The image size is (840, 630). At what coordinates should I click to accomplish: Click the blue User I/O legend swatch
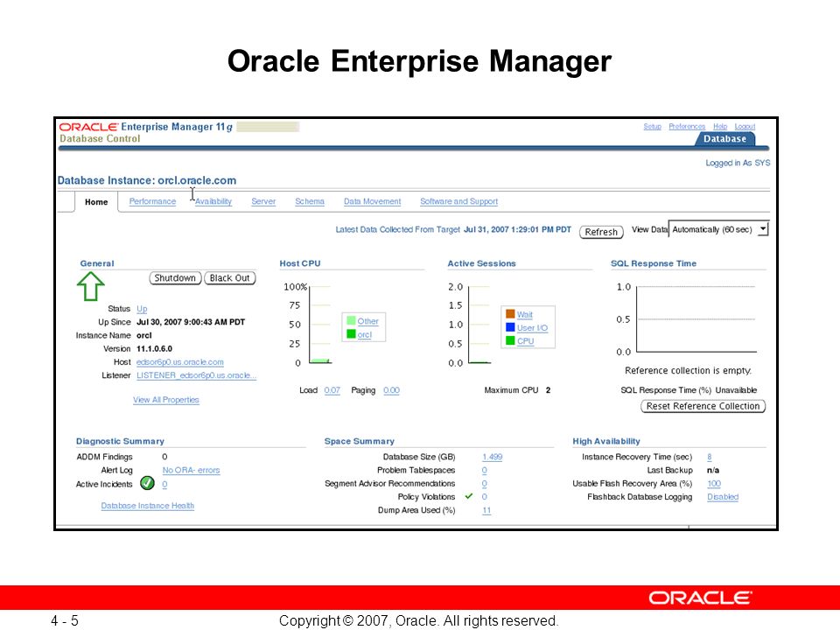(510, 327)
